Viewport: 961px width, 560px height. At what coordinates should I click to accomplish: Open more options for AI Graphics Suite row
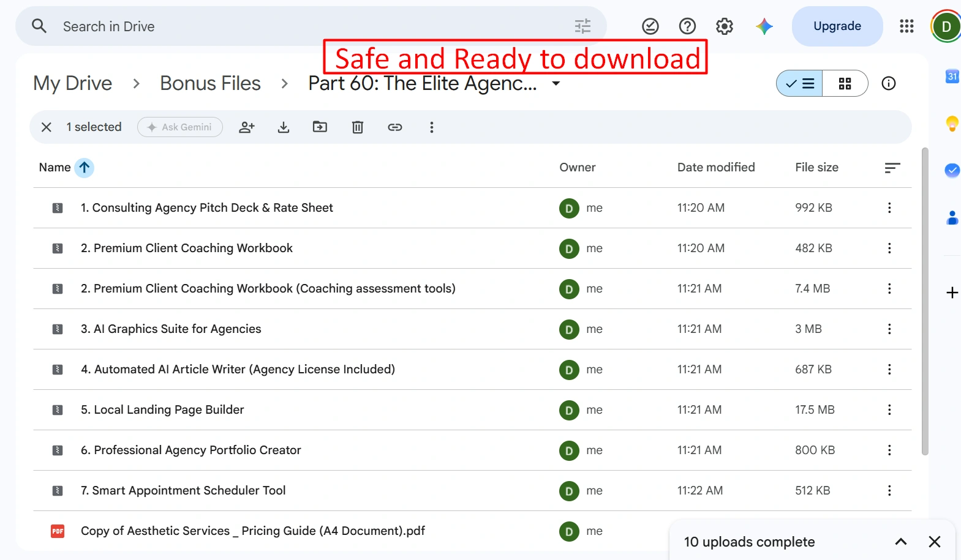[x=889, y=329]
